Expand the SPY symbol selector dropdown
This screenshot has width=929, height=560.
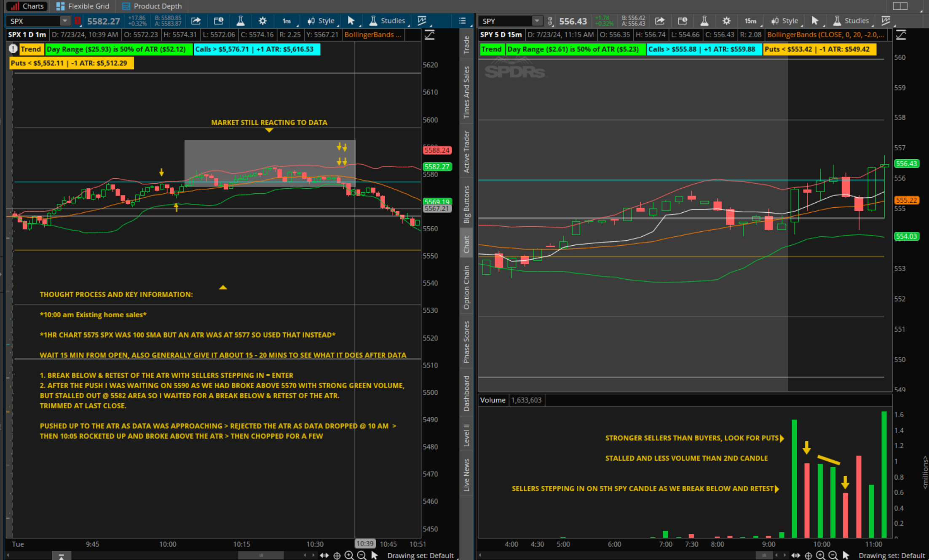536,21
